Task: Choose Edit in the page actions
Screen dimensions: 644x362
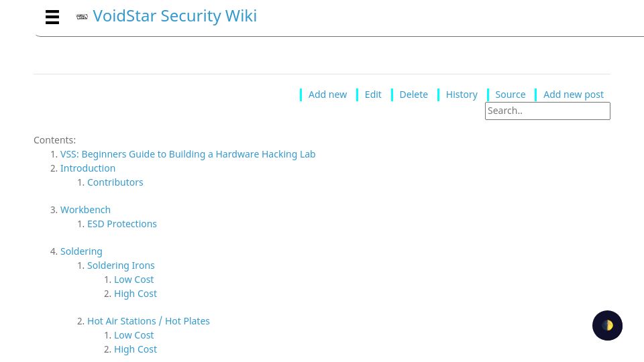Action: pos(373,95)
